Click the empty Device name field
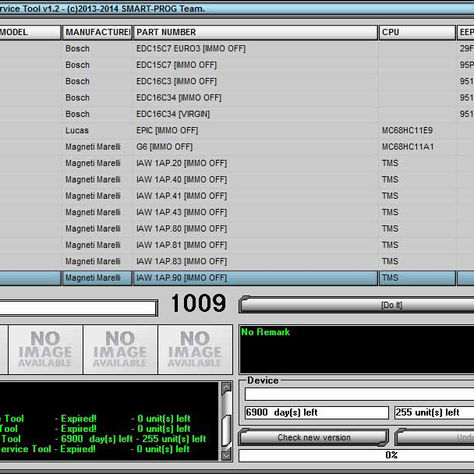Viewport: 474px width, 474px height. (x=359, y=394)
